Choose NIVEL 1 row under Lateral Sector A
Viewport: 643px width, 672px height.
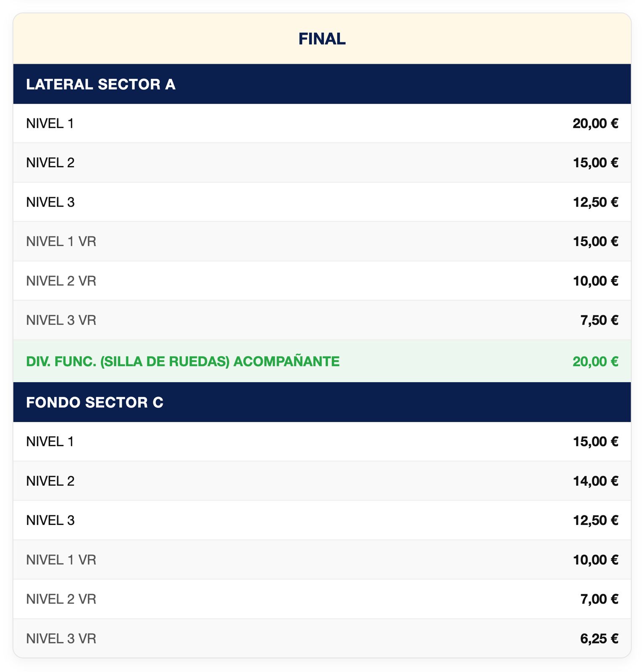322,123
